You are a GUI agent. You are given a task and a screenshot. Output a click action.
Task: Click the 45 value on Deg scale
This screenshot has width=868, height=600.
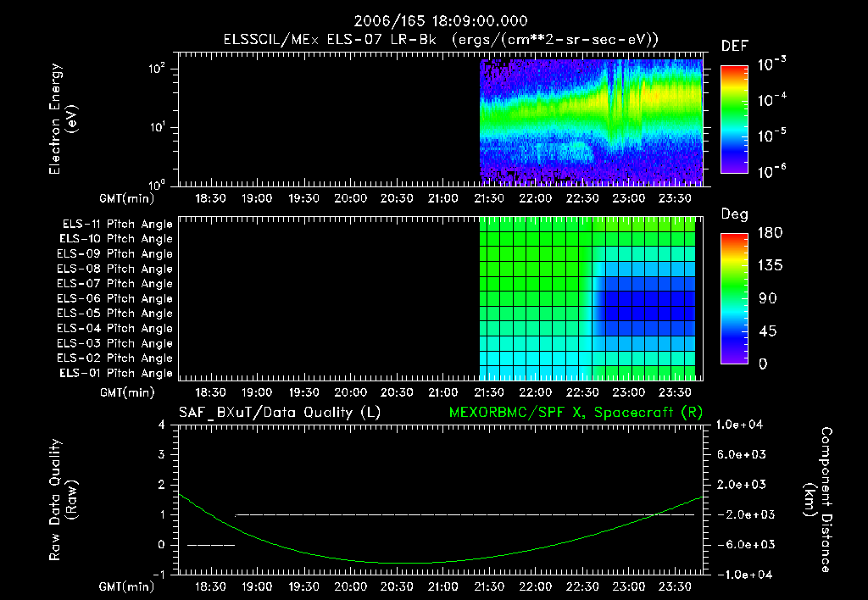click(x=768, y=331)
